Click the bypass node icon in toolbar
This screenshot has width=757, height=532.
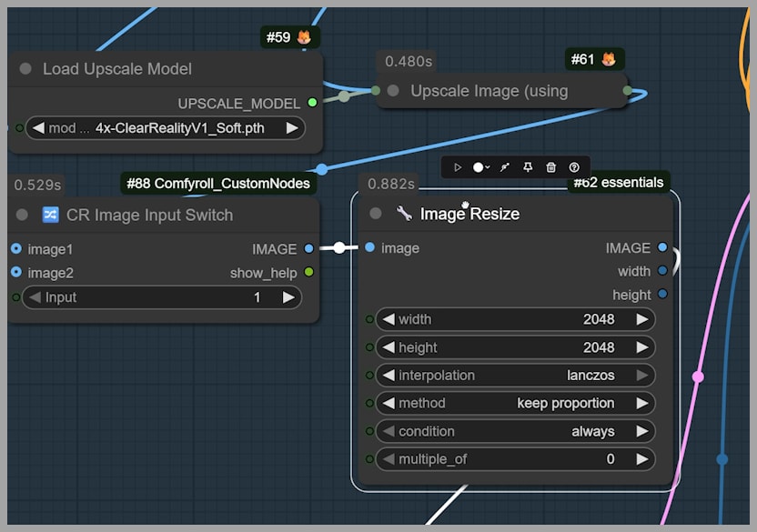click(x=505, y=167)
